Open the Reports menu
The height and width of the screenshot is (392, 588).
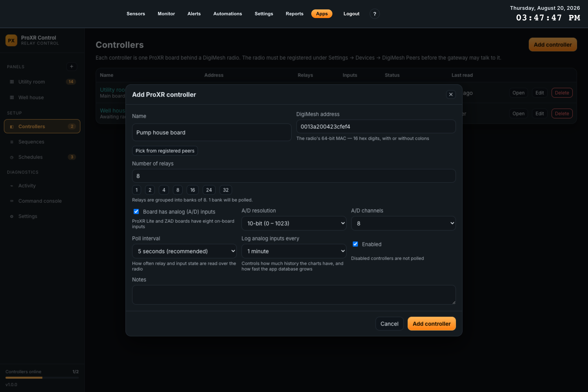tap(295, 14)
